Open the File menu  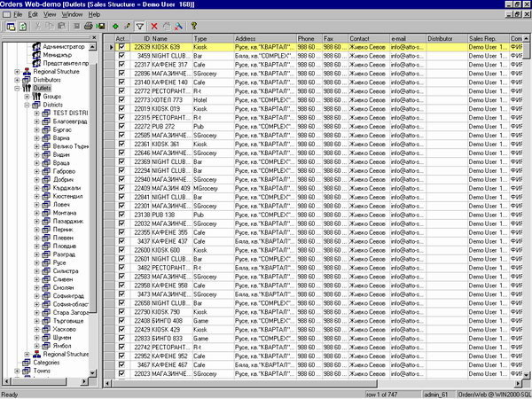click(18, 14)
